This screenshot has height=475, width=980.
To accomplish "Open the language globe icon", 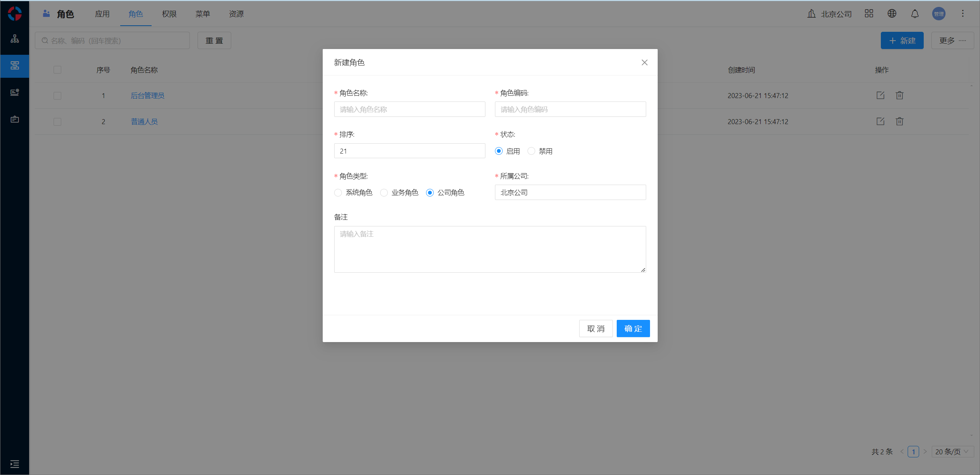I will 892,14.
